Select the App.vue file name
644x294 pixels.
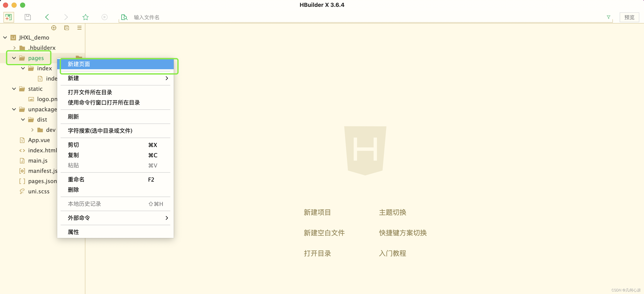click(39, 140)
